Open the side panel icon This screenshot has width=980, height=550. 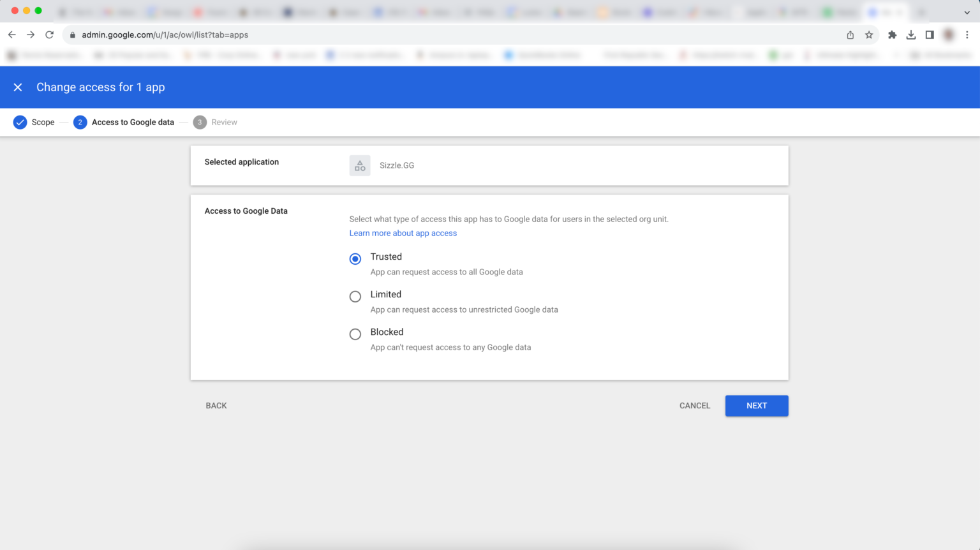point(930,34)
